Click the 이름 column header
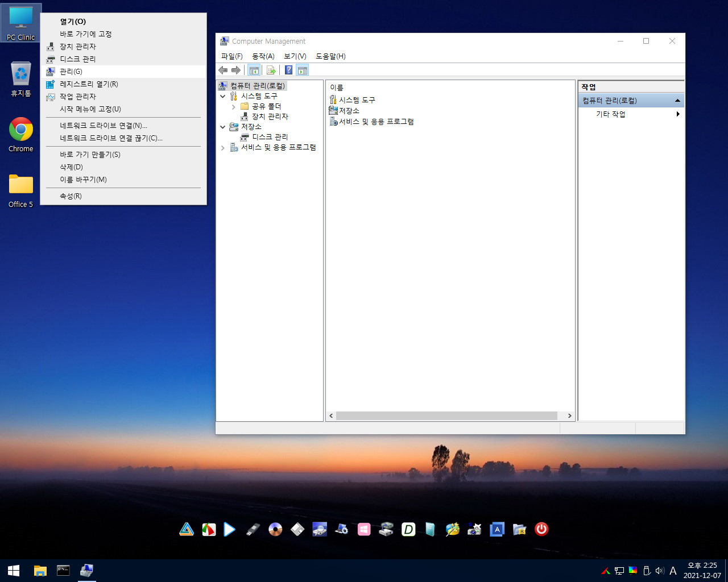The width and height of the screenshot is (728, 582). (x=337, y=88)
